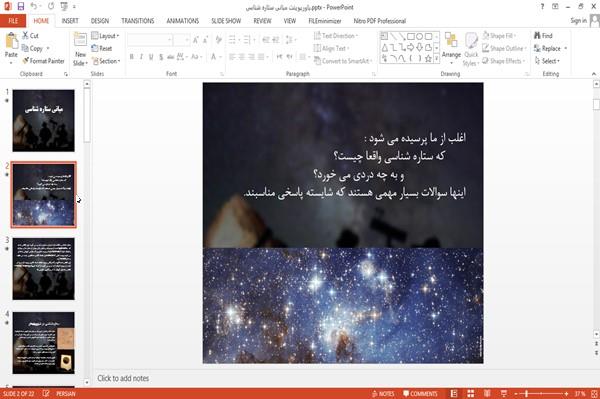
Task: Switch to the TRANSITIONS tab
Action: [138, 21]
